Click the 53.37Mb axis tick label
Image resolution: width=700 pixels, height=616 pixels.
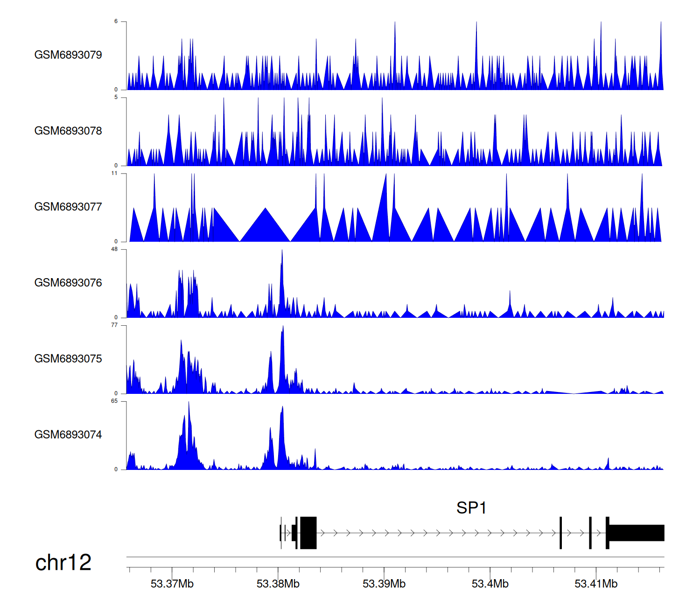point(172,584)
